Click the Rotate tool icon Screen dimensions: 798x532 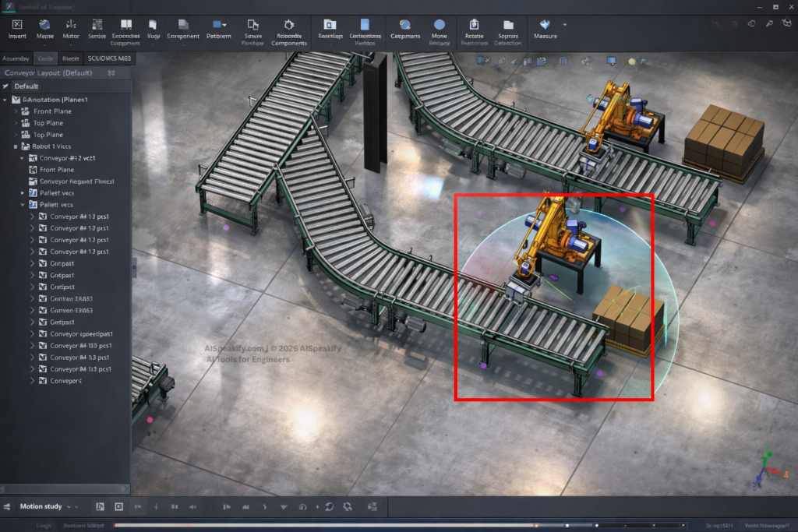(474, 25)
